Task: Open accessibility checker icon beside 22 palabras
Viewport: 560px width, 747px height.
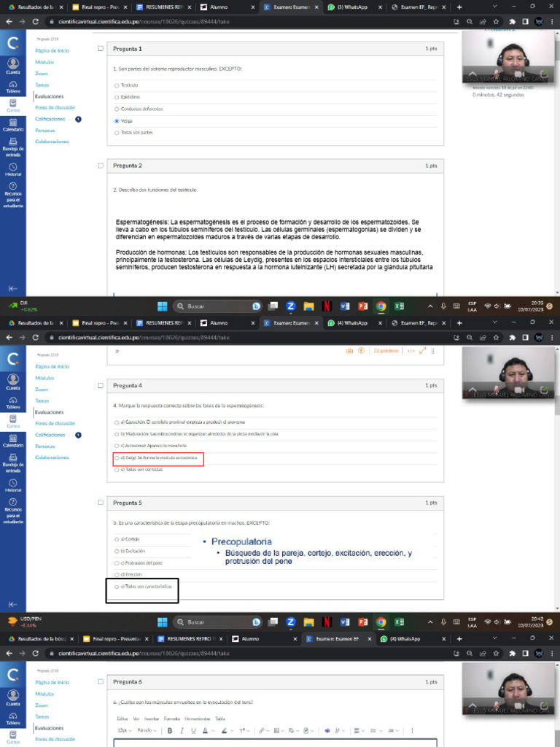Action: click(x=361, y=351)
